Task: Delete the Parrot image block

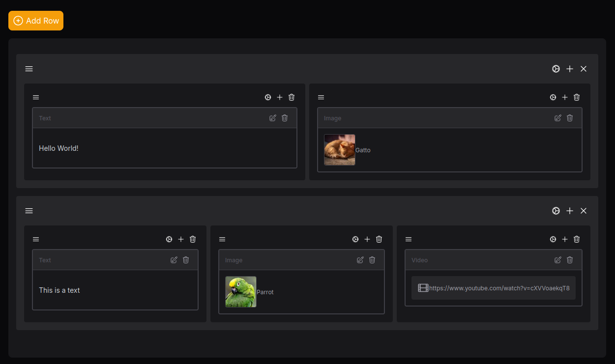Action: click(x=372, y=260)
